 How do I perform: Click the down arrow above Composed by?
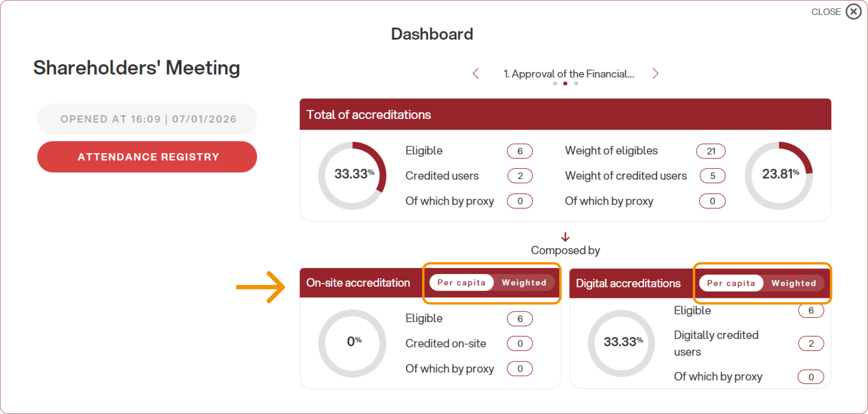point(565,237)
